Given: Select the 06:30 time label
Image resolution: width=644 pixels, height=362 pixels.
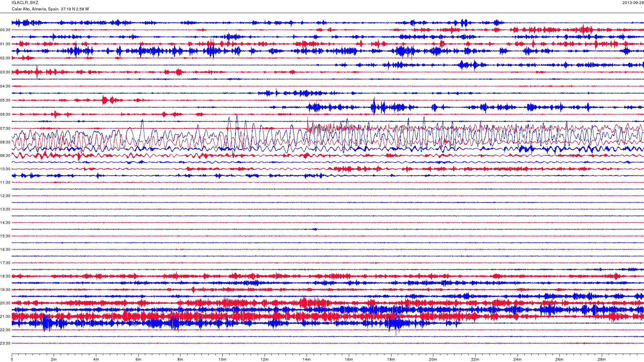Looking at the screenshot, I should (5, 115).
